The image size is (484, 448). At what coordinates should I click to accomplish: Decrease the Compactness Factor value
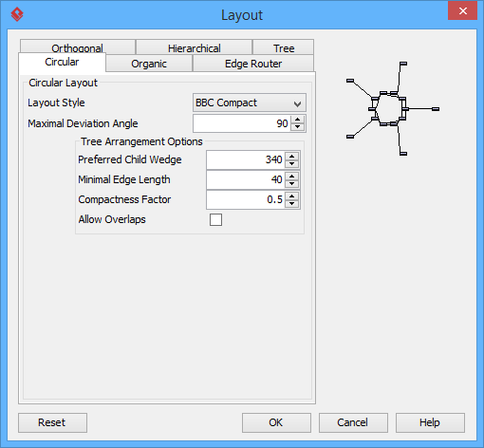pyautogui.click(x=291, y=203)
